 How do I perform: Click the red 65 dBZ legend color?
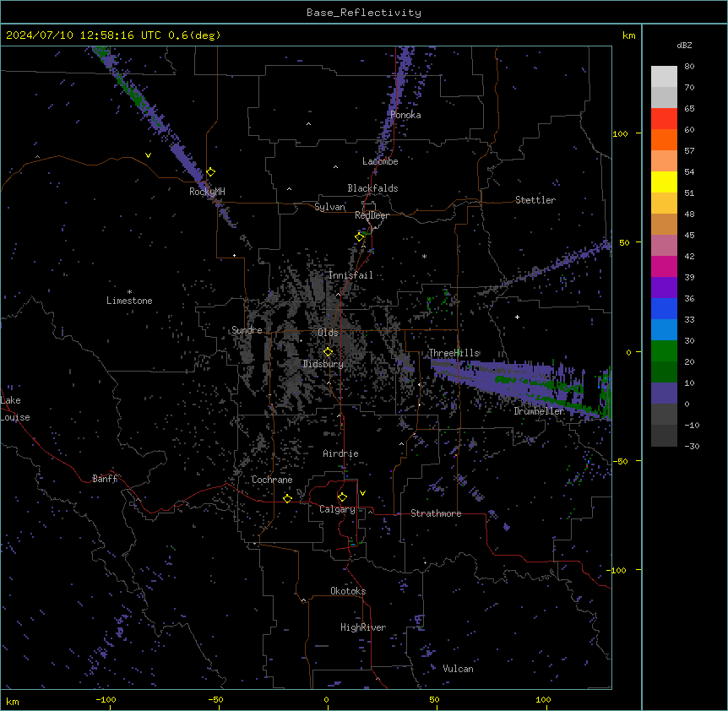tap(664, 119)
